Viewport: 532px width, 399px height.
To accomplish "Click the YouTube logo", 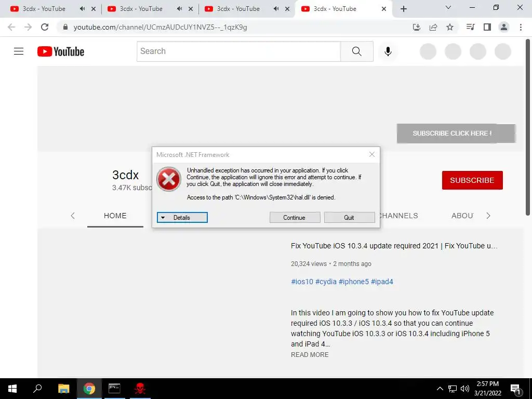I will [61, 51].
